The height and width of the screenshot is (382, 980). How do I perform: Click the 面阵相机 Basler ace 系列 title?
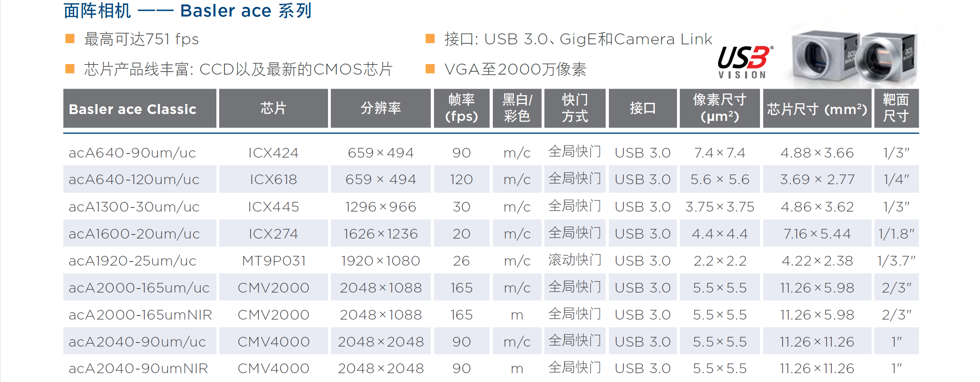(188, 11)
